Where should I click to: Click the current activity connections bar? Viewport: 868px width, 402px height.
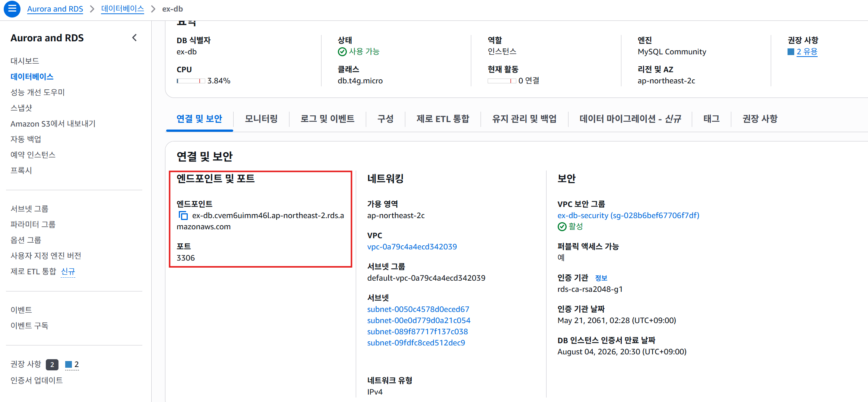tap(502, 81)
